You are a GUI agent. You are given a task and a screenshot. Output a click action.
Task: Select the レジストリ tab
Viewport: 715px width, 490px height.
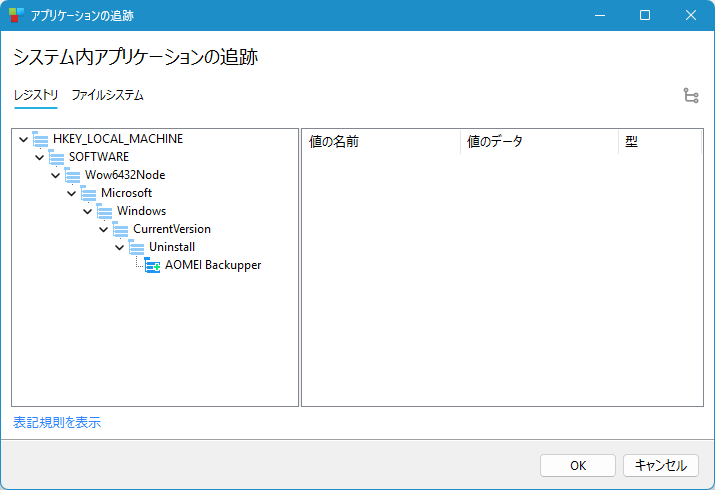click(x=36, y=95)
